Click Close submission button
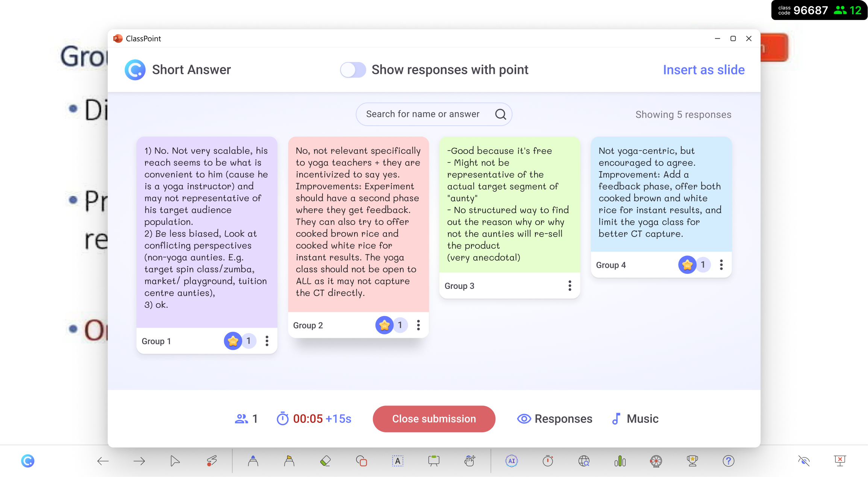This screenshot has height=477, width=868. (x=434, y=419)
